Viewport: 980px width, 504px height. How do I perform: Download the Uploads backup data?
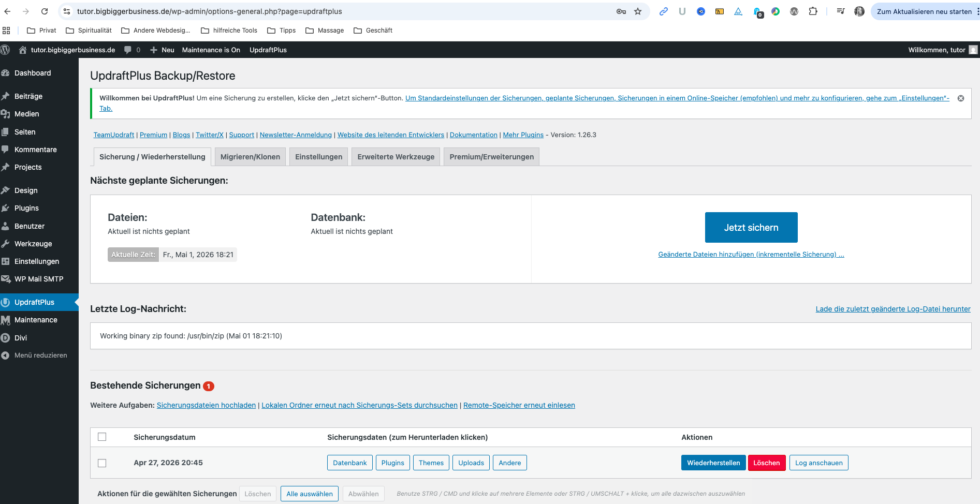click(x=471, y=463)
